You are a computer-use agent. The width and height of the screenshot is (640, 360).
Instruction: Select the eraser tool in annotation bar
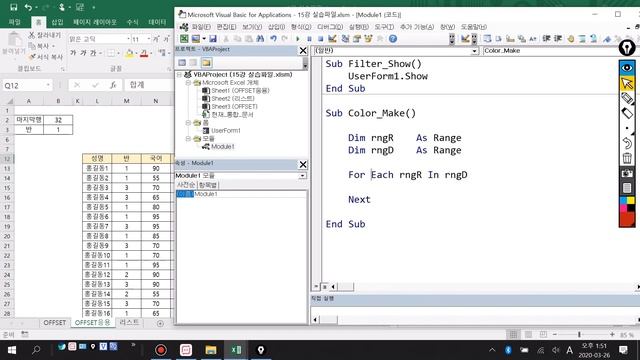coord(627,113)
